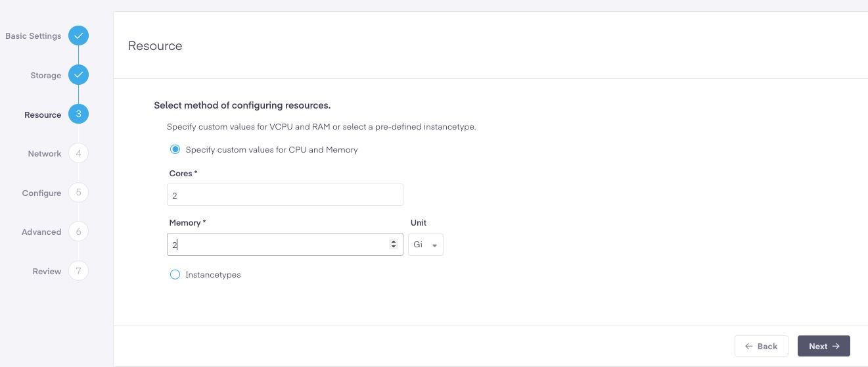The width and height of the screenshot is (868, 367).
Task: Choose the Instancetypes radio option
Action: pos(175,274)
